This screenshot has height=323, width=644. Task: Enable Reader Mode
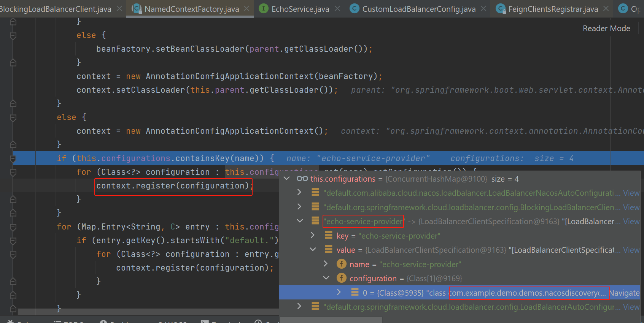point(606,28)
